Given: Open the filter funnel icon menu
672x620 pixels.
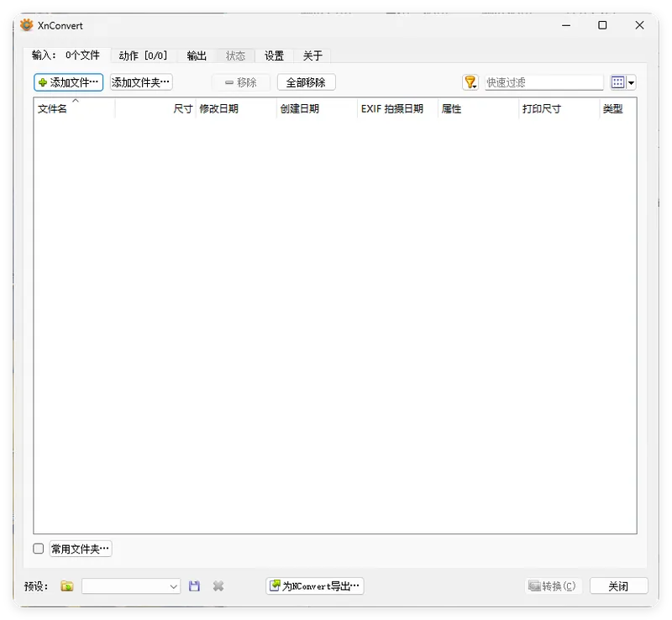Looking at the screenshot, I should 470,82.
